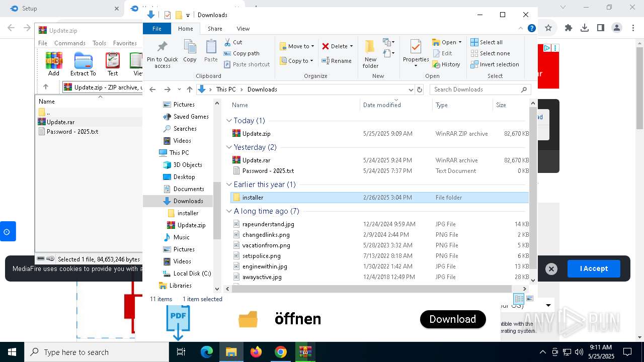Open recent locations dropdown arrow
The height and width of the screenshot is (362, 644).
coord(179,89)
